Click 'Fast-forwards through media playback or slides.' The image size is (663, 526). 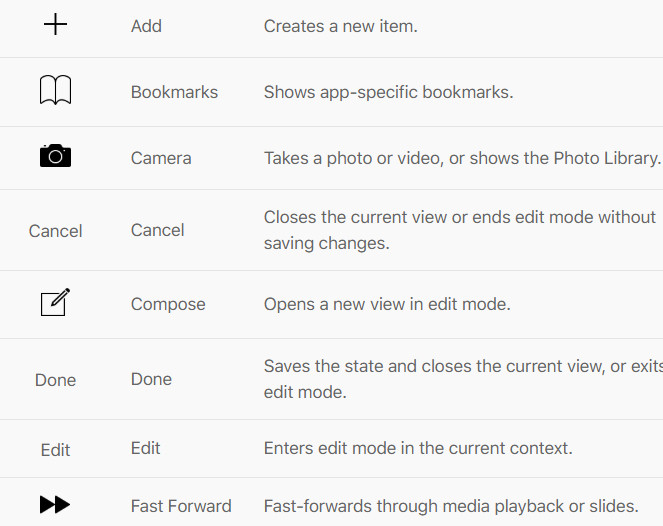pos(450,506)
